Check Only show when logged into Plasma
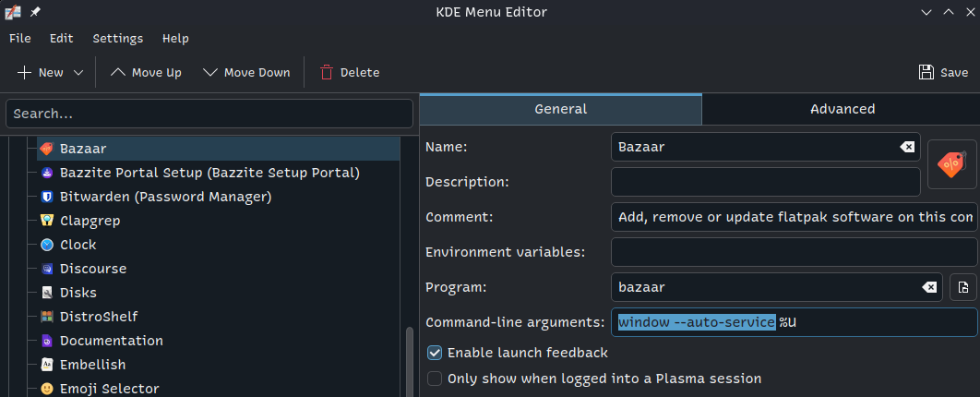Image resolution: width=980 pixels, height=397 pixels. click(x=435, y=379)
